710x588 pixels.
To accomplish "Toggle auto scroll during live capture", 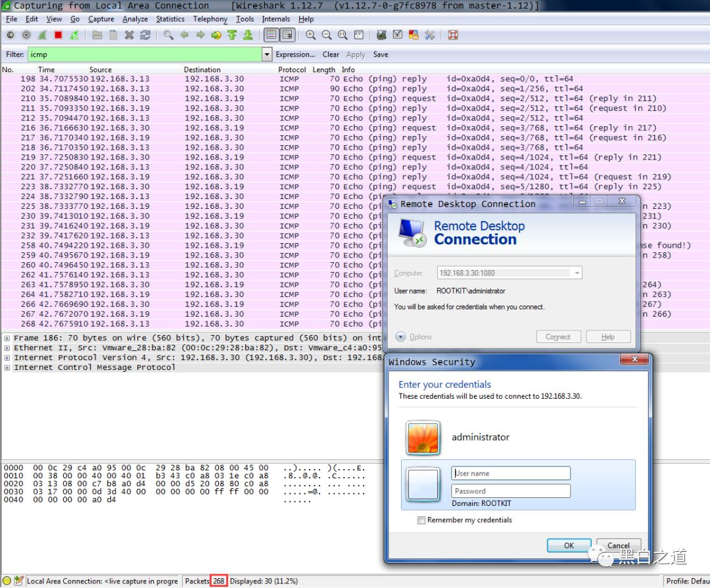I will pos(287,35).
